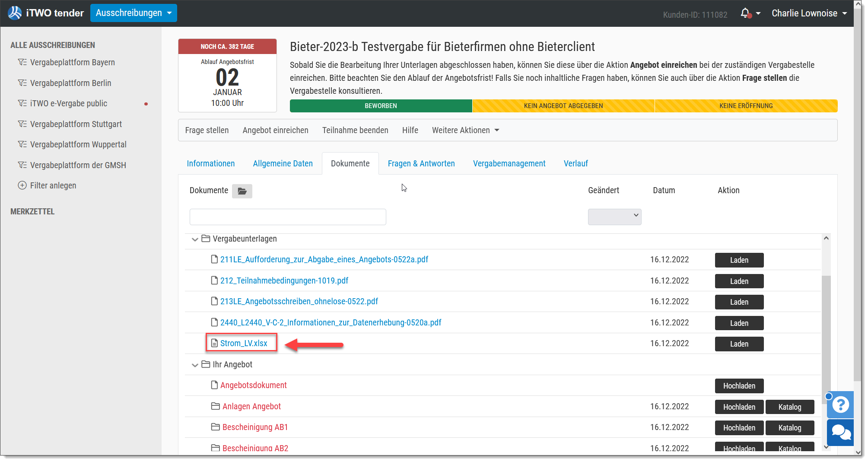Open the notification bell icon
The height and width of the screenshot is (462, 868).
click(745, 13)
